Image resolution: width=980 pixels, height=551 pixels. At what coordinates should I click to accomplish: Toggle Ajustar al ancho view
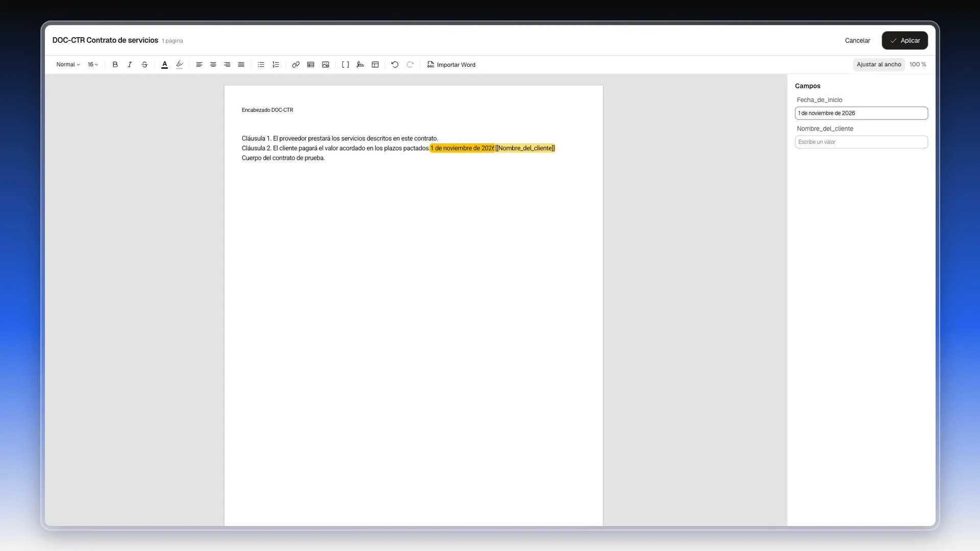[x=878, y=64]
